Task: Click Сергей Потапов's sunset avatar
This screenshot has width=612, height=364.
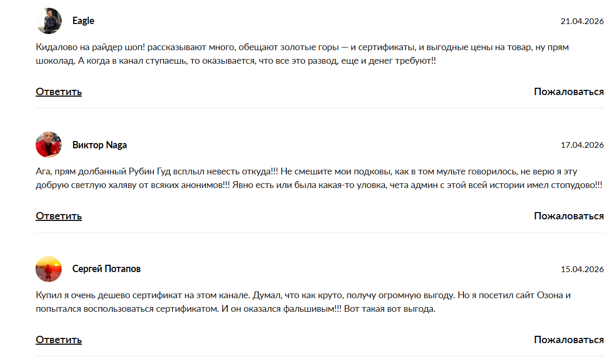Action: coord(49,269)
